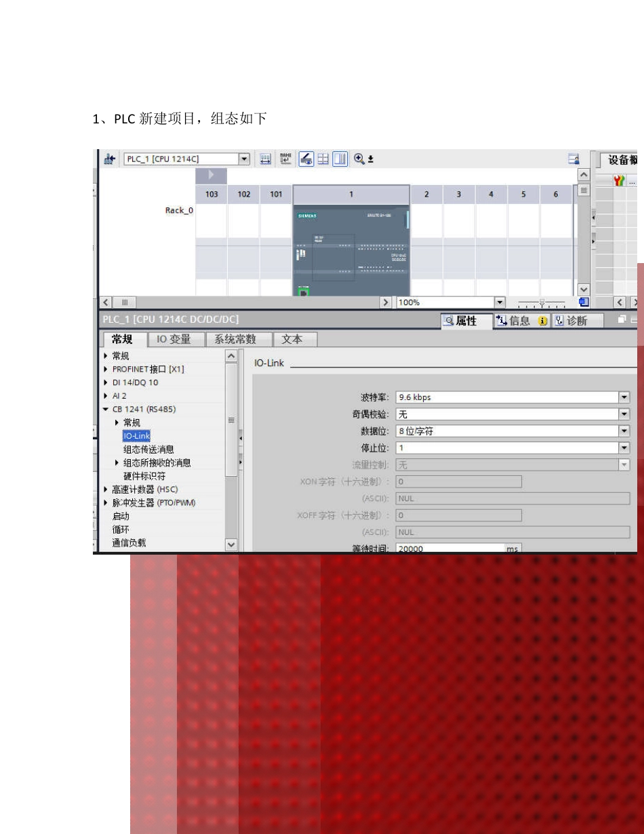Adjust the device view zoom slider
Screen dimensions: 644x834
click(542, 302)
